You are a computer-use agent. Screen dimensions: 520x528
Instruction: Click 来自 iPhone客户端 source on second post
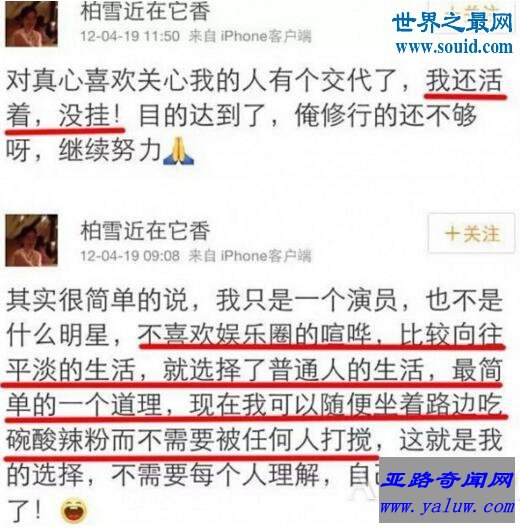250,256
